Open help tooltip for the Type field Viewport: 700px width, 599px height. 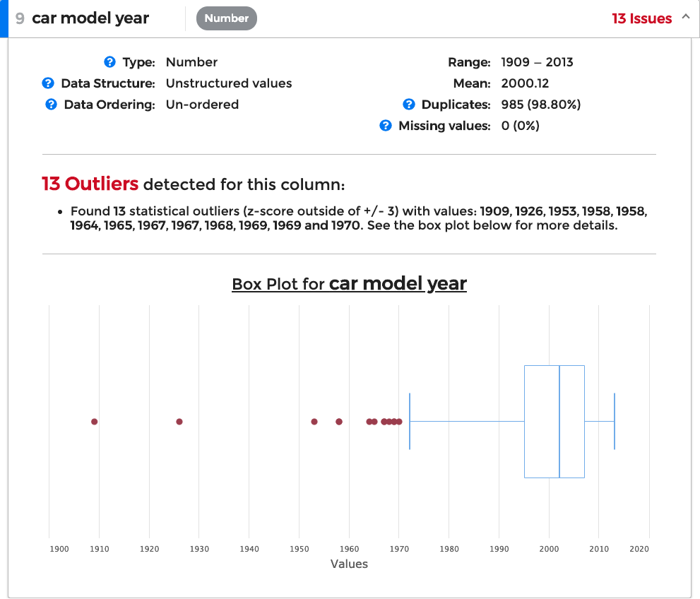point(110,62)
